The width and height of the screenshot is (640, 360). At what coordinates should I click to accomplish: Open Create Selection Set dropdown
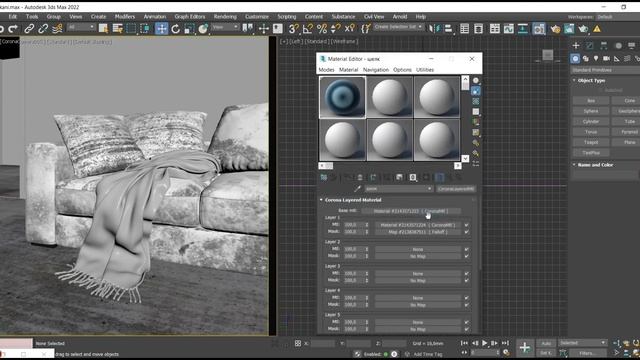click(398, 27)
